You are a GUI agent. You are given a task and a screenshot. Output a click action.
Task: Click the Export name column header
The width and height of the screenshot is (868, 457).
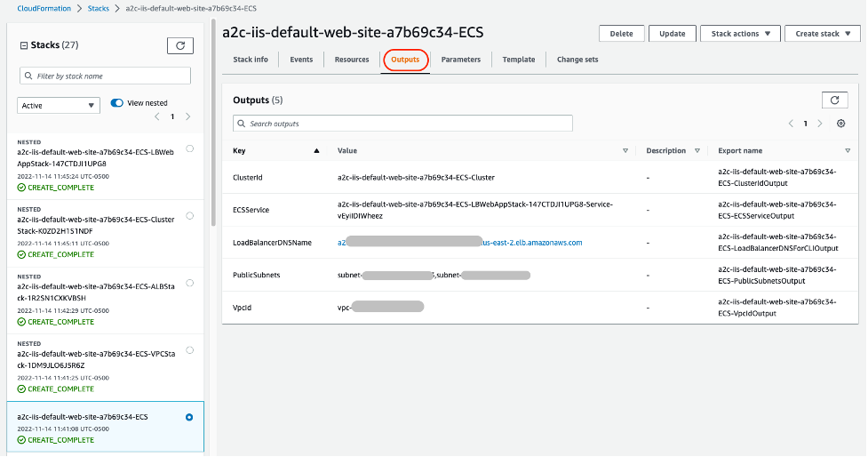pos(740,150)
